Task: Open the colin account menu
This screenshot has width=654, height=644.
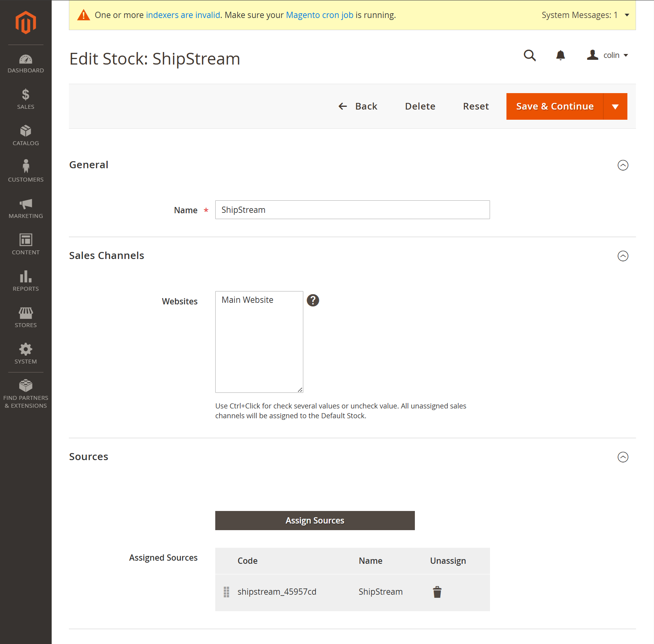Action: (x=608, y=55)
